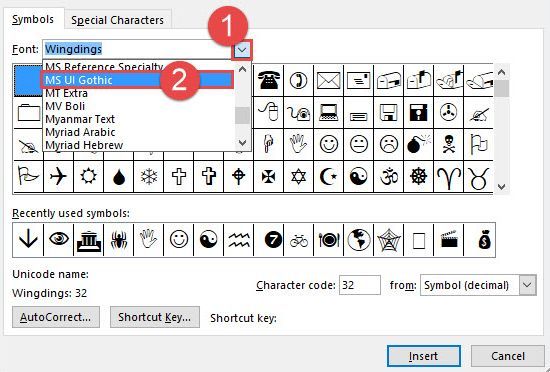Select the plain envelope symbol
The width and height of the screenshot is (550, 372).
(x=329, y=80)
